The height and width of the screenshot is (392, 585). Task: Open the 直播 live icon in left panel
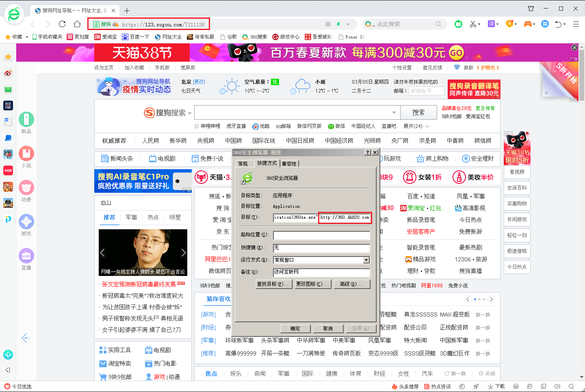point(26,256)
